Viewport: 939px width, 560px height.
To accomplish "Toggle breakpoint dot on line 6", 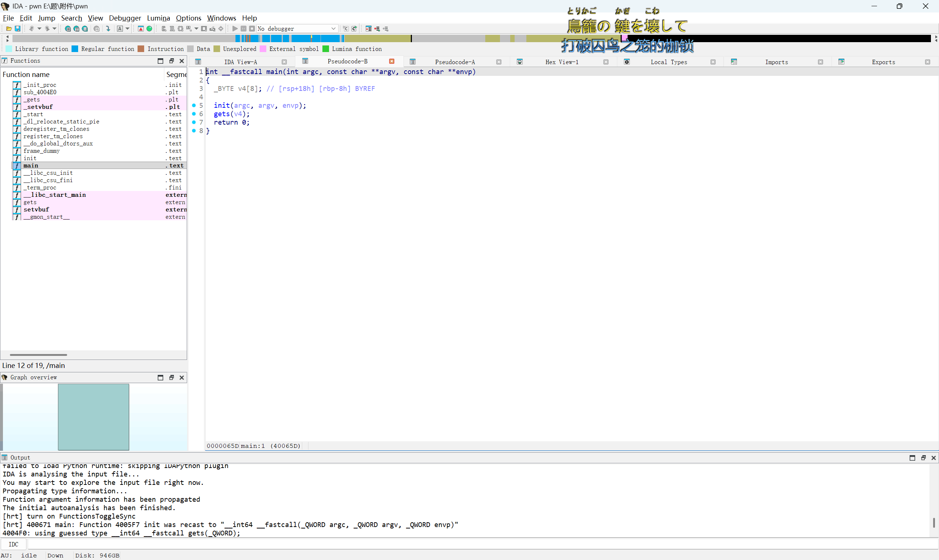I will click(x=194, y=114).
